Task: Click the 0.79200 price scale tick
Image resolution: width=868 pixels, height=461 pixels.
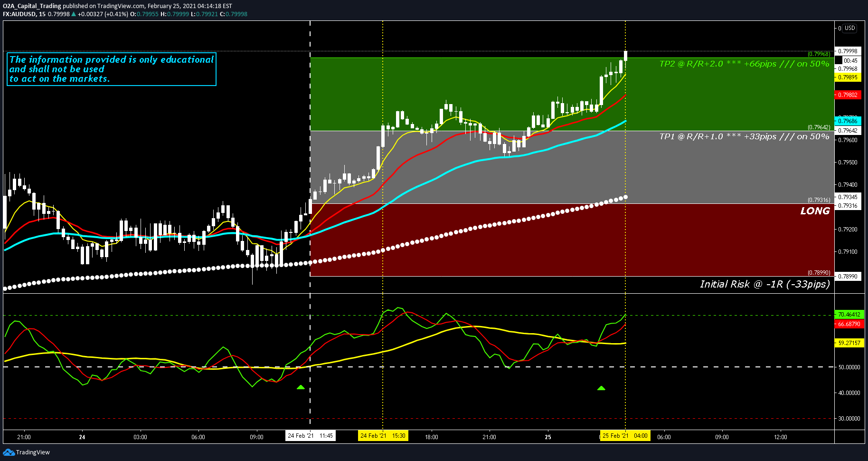Action: point(848,230)
